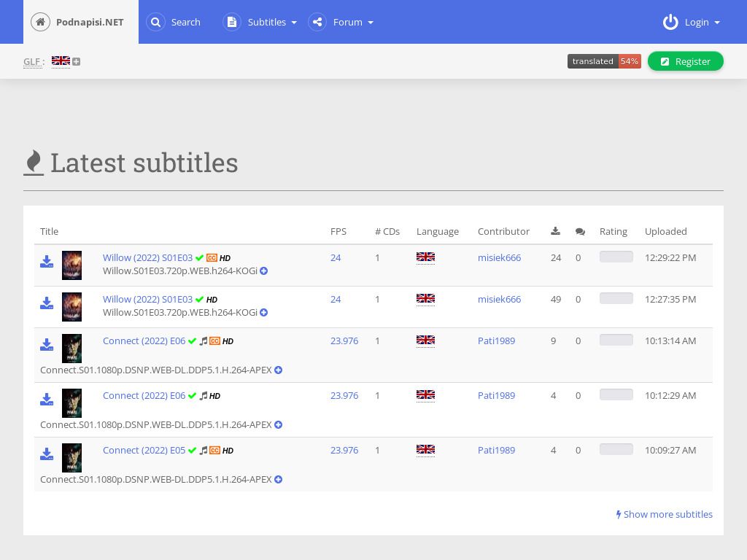747x560 pixels.
Task: Click the flame icon by Latest subtitles
Action: [x=34, y=163]
